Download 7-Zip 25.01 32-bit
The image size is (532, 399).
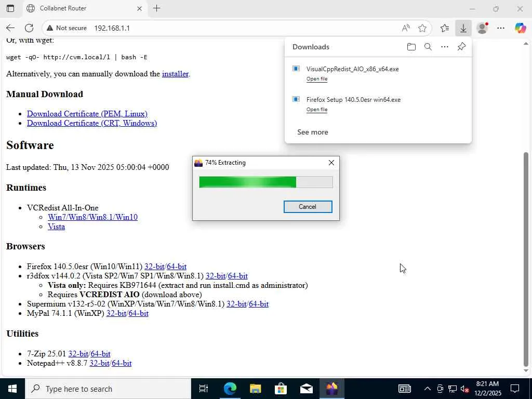(x=78, y=354)
